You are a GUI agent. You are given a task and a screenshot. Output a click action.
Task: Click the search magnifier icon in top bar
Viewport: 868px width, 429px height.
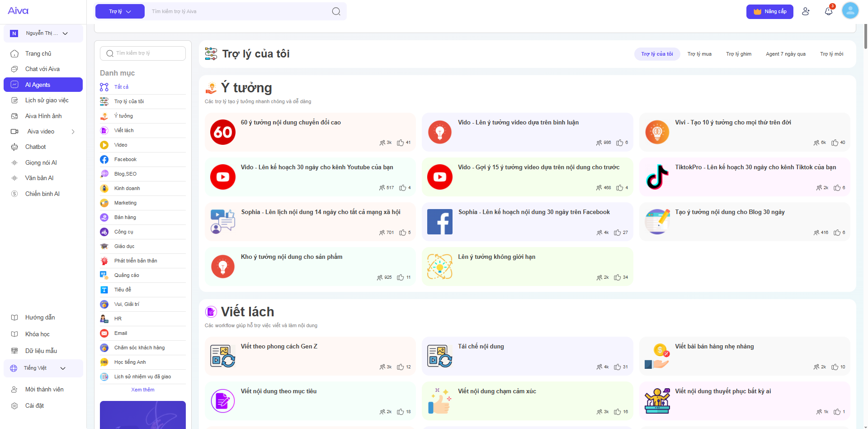coord(336,11)
